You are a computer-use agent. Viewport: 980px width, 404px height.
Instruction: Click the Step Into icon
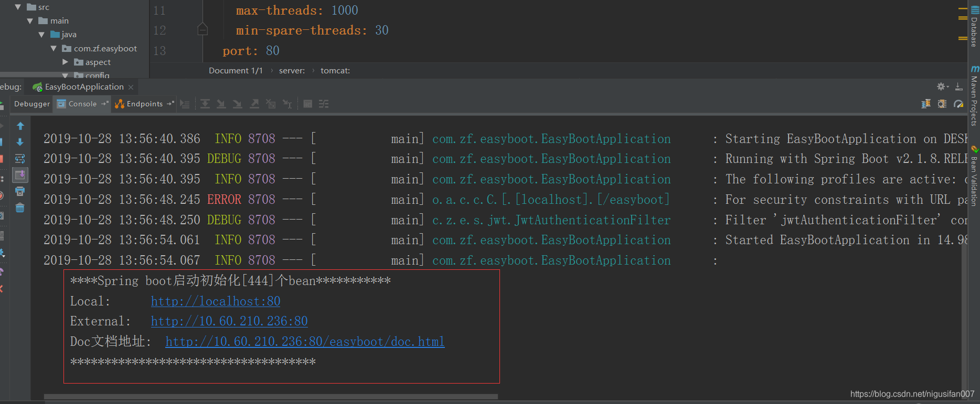221,104
